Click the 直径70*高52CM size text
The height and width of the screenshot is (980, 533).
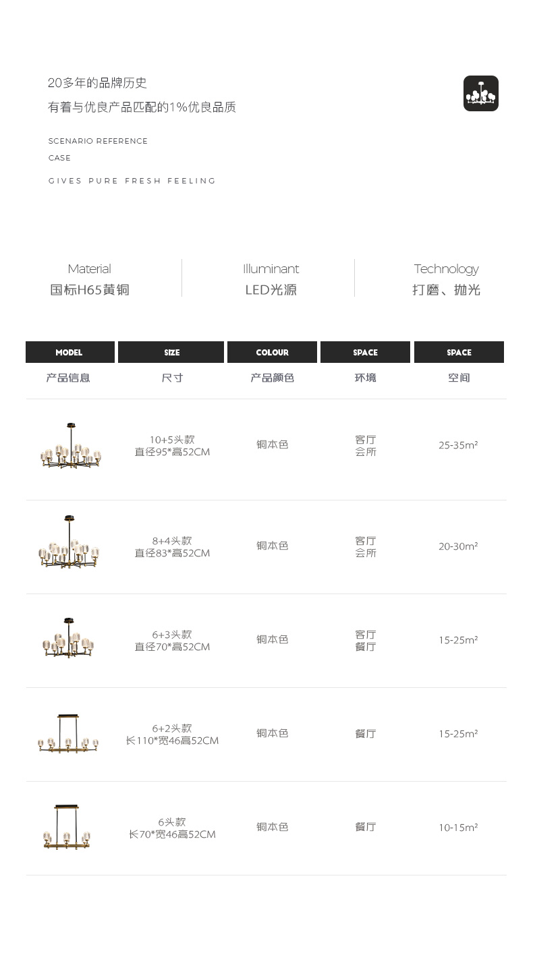(x=172, y=647)
